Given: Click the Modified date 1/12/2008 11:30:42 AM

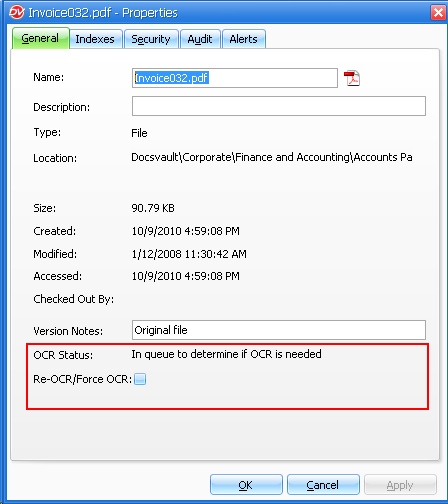Looking at the screenshot, I should tap(189, 254).
